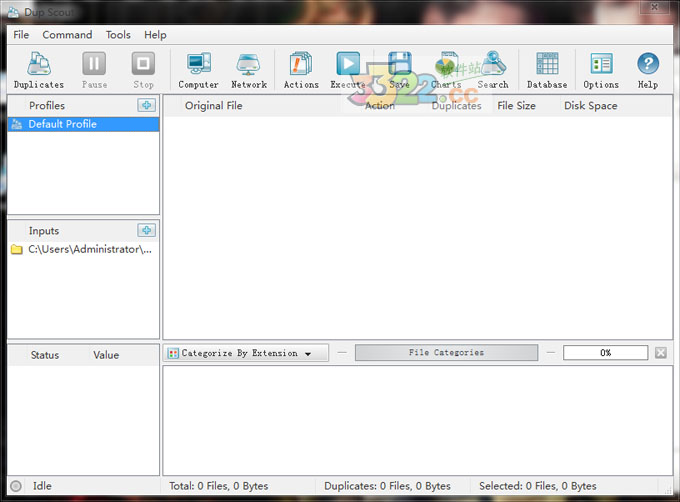This screenshot has height=502, width=680.
Task: Add a new profile with the plus icon
Action: (x=147, y=105)
